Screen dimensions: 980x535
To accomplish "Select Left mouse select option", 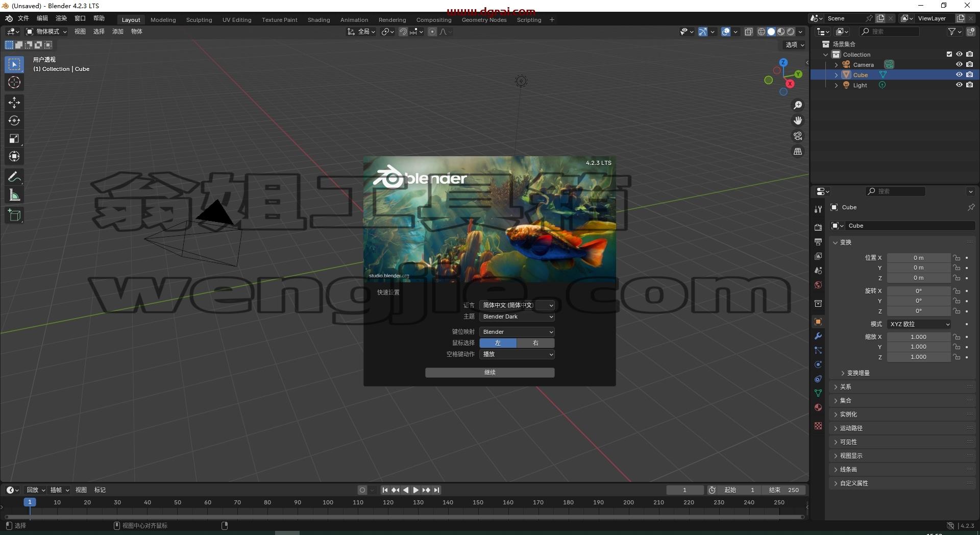I will point(498,343).
